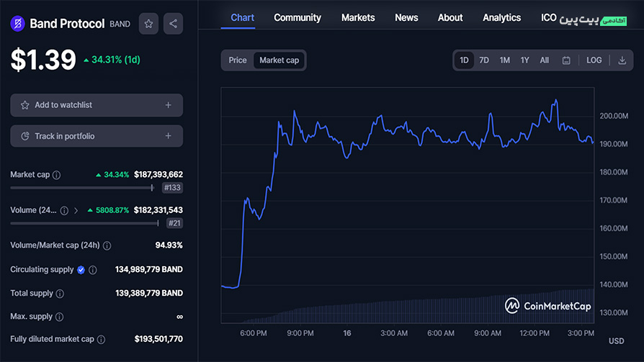The image size is (644, 362).
Task: Show Market cap info tooltip icon
Action: pyautogui.click(x=57, y=175)
